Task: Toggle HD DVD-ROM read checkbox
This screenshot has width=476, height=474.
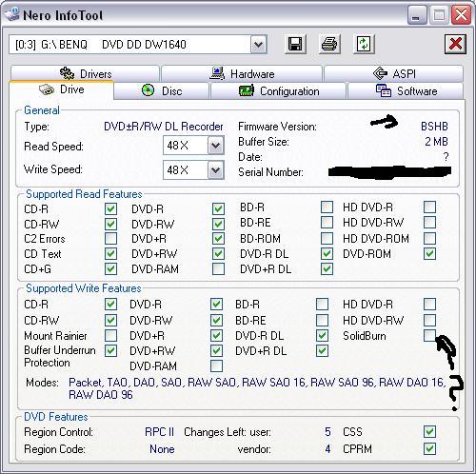Action: 429,239
